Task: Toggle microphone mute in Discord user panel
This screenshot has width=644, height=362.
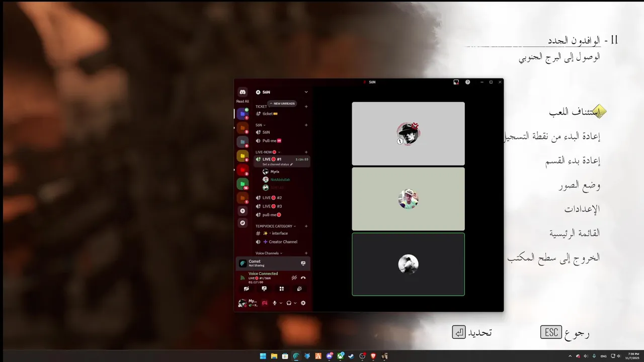Action: pyautogui.click(x=275, y=303)
